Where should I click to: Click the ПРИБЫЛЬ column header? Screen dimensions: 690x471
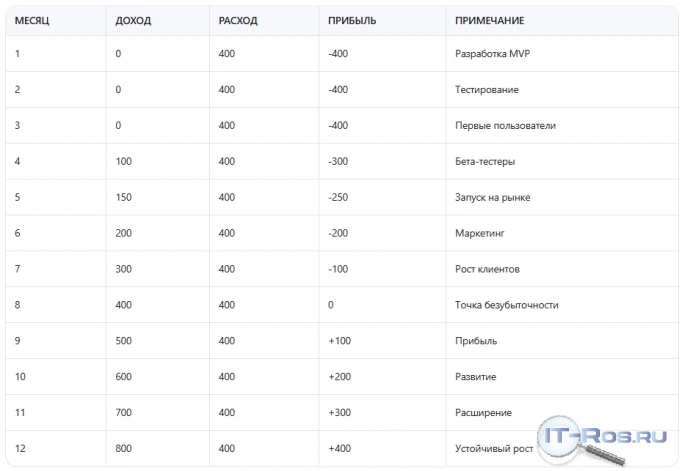point(352,21)
